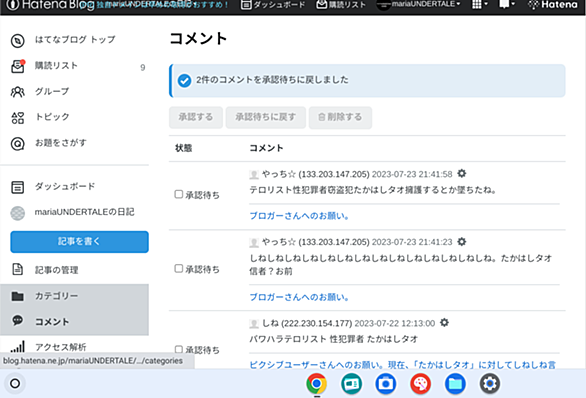Open Hatena Blog top compass icon
This screenshot has width=586, height=398.
click(18, 40)
